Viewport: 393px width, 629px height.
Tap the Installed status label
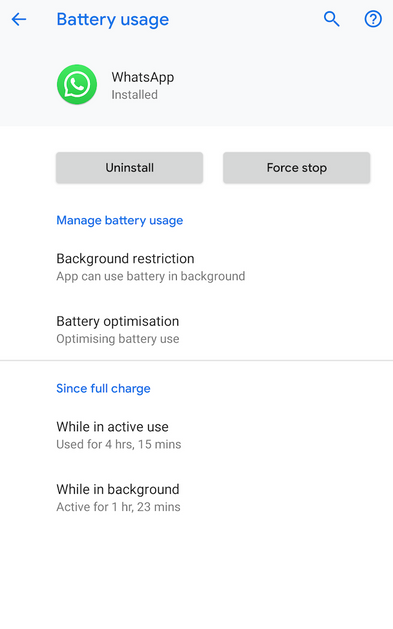coord(134,95)
